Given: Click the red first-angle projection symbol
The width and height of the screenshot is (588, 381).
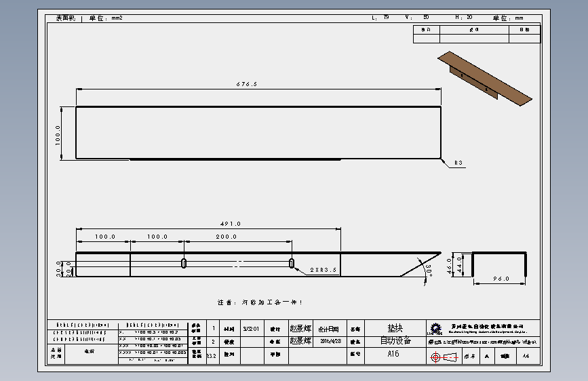Looking at the screenshot, I should 444,357.
